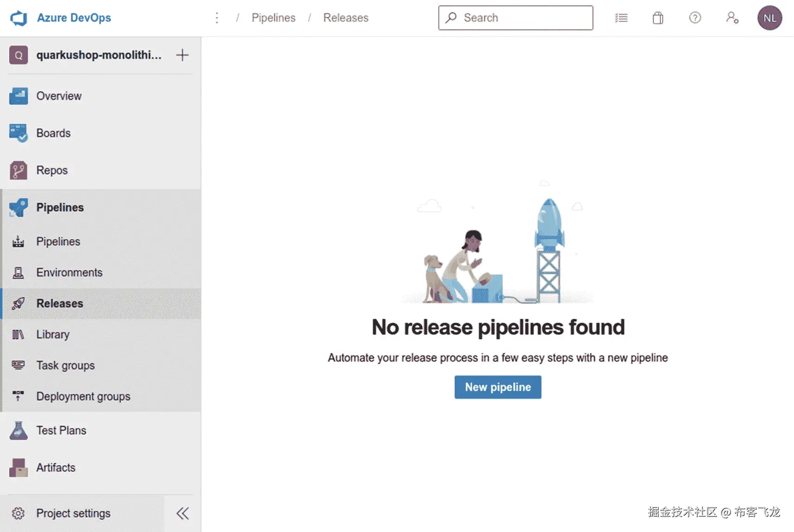
Task: Open Task groups in the sidebar
Action: pos(65,365)
